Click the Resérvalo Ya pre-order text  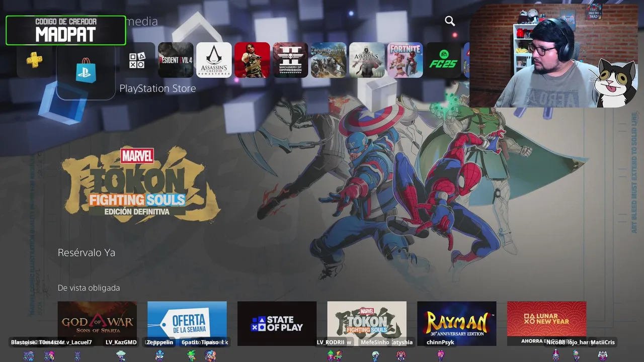click(x=87, y=252)
